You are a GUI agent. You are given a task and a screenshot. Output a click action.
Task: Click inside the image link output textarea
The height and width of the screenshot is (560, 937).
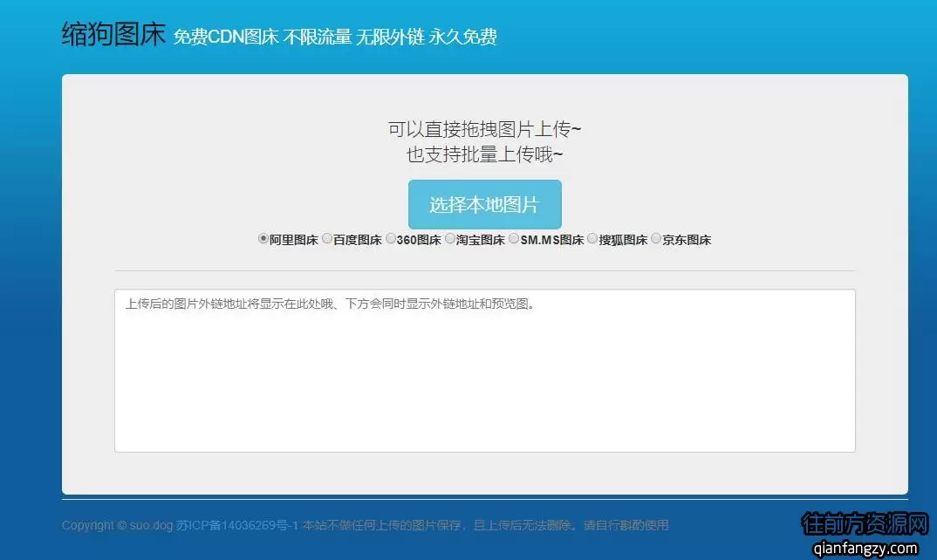(484, 371)
